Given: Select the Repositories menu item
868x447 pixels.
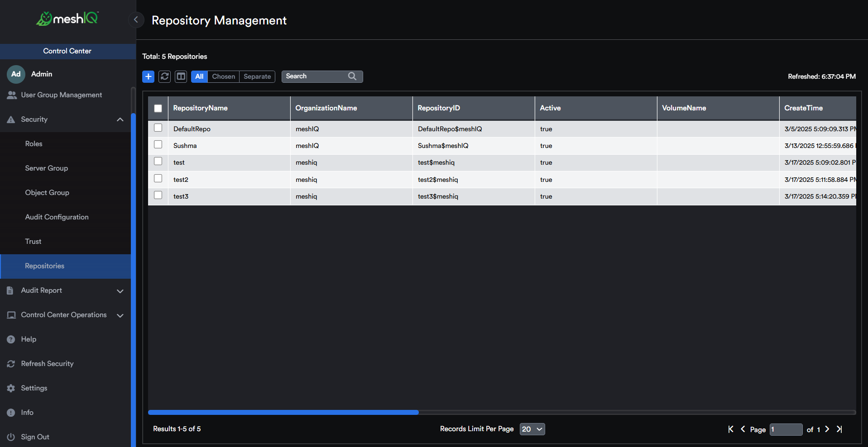Looking at the screenshot, I should point(65,266).
